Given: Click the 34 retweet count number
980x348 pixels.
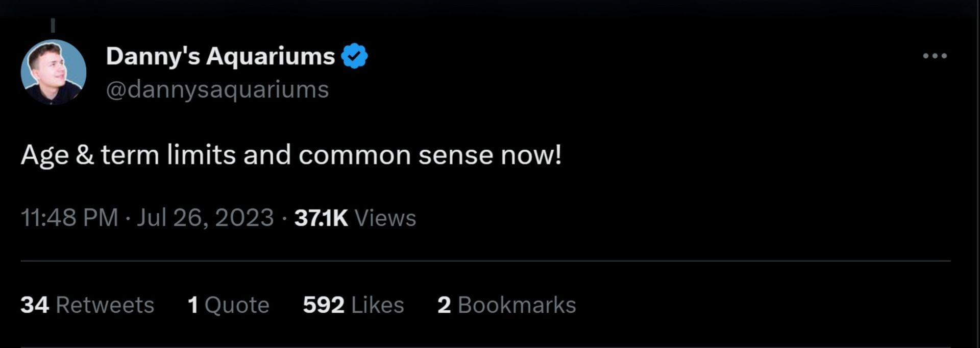Looking at the screenshot, I should [x=35, y=305].
